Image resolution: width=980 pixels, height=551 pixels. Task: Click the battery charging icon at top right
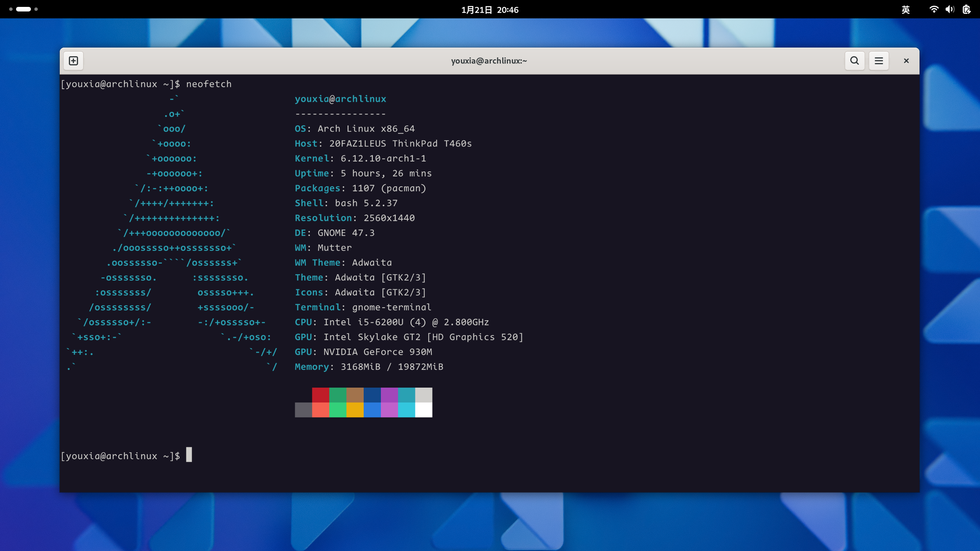coord(967,10)
